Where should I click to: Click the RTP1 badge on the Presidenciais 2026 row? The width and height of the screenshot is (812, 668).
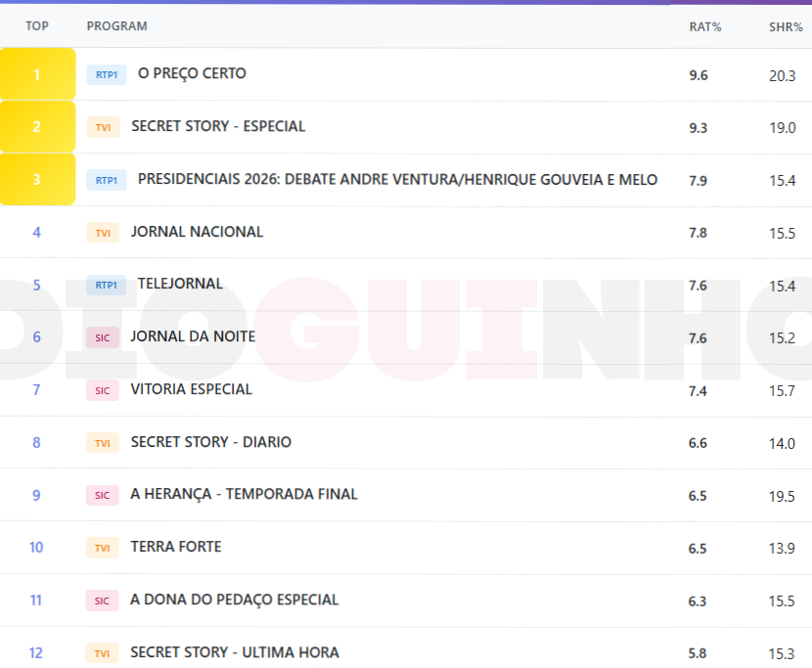pos(106,180)
